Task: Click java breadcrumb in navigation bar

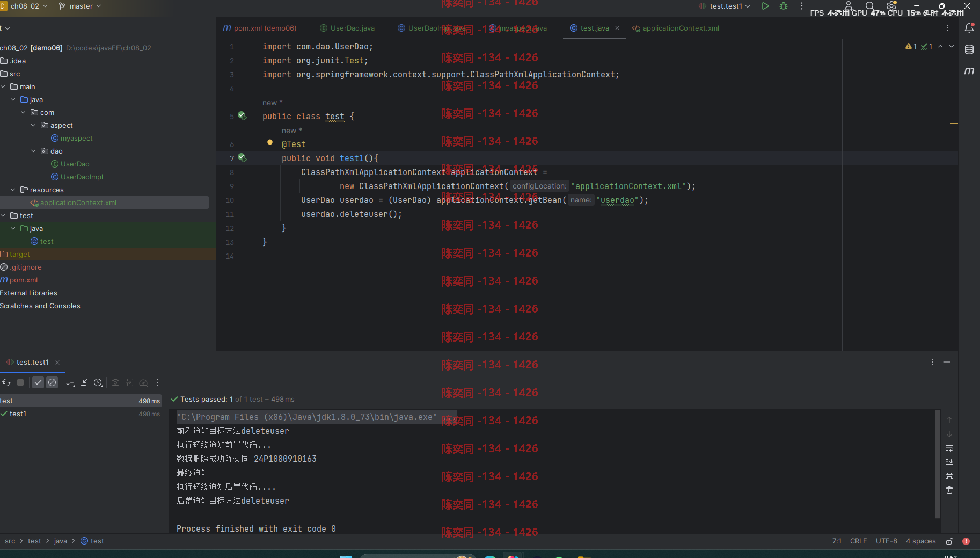Action: [61, 541]
